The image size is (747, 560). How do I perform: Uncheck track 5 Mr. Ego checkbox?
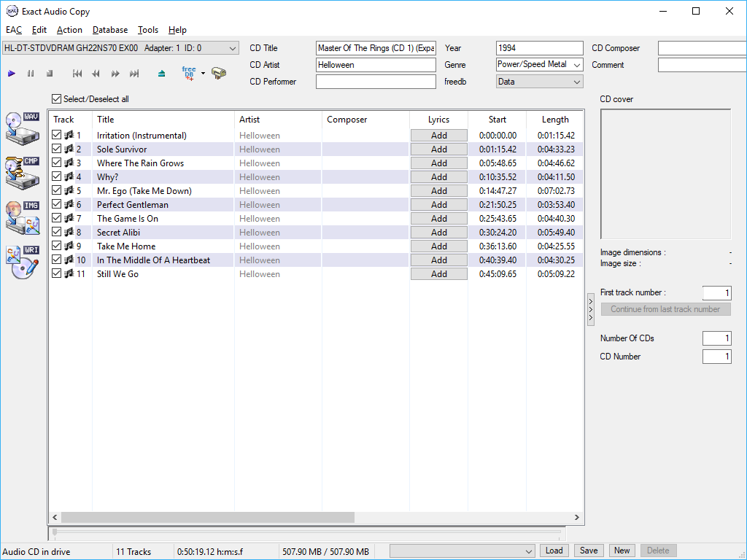[56, 190]
